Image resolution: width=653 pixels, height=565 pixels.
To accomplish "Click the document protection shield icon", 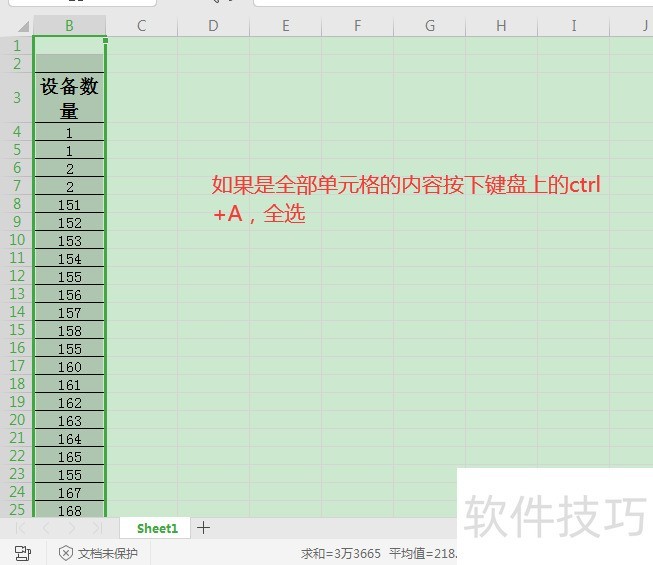I will pos(65,553).
